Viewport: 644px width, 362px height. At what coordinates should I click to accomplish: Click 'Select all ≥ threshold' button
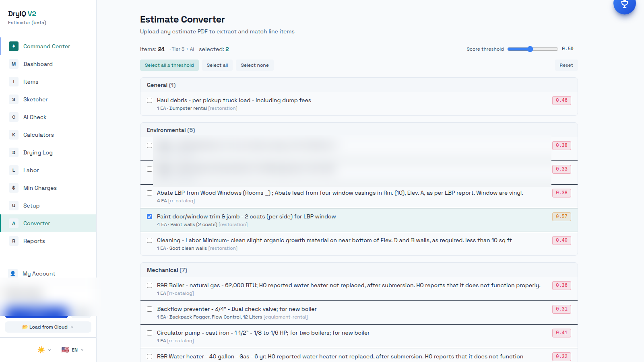(x=169, y=65)
